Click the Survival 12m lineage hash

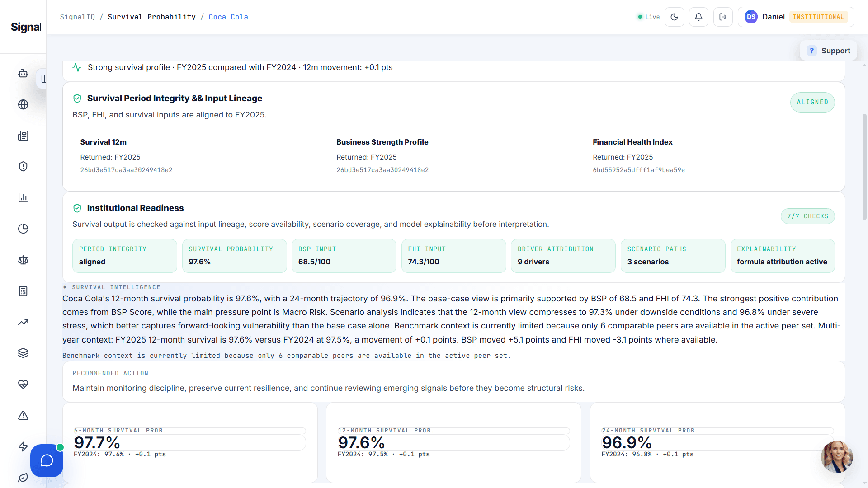click(x=126, y=170)
